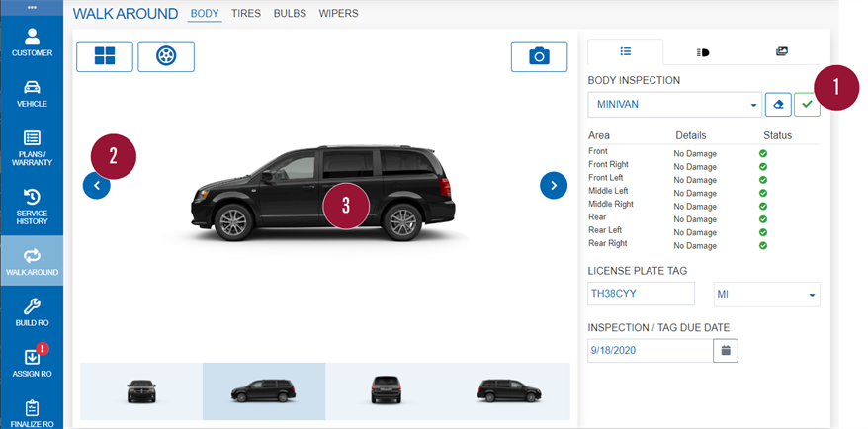Click the WALK AROUND page title
The height and width of the screenshot is (429, 868).
pos(126,14)
